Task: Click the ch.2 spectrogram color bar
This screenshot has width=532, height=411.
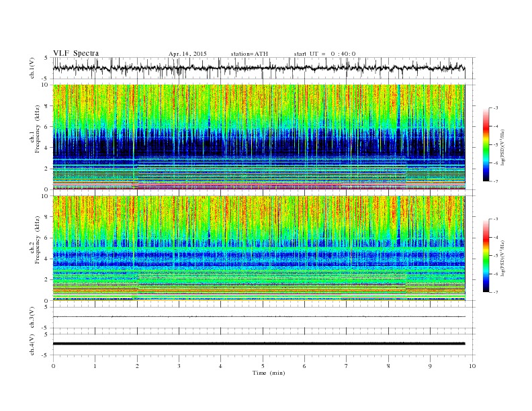Action: click(486, 255)
